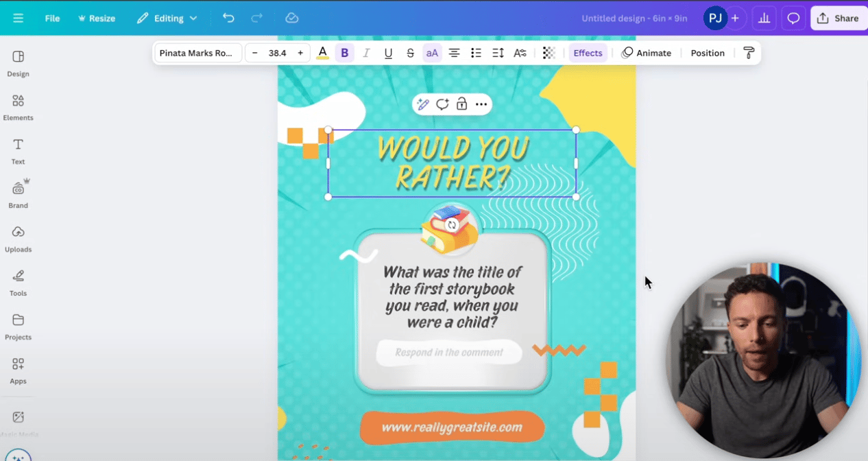Open the File menu
The height and width of the screenshot is (461, 868).
point(52,19)
